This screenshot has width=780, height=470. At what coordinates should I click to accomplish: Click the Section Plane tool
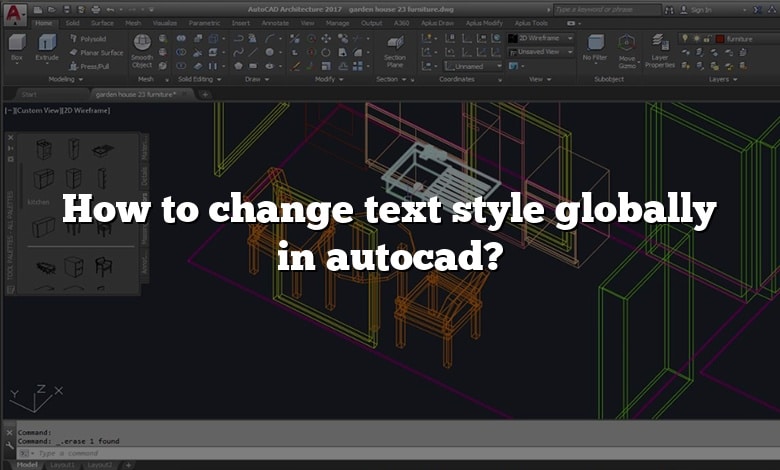point(395,52)
